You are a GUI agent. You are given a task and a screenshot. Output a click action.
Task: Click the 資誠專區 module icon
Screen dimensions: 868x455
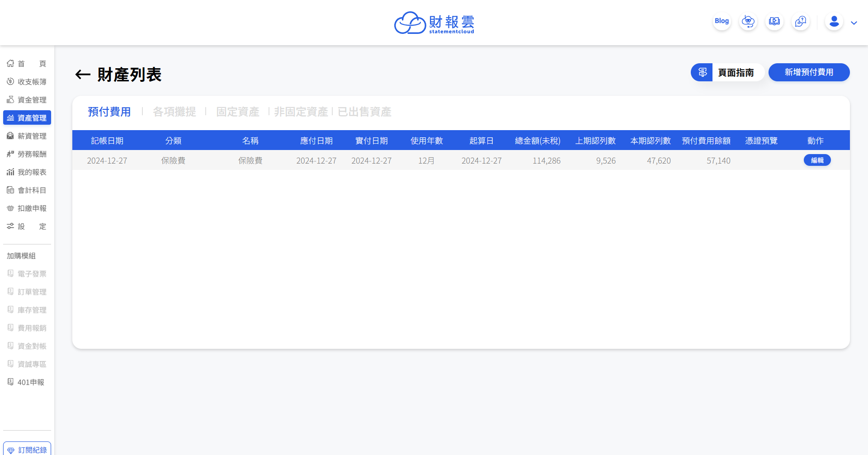click(x=10, y=364)
